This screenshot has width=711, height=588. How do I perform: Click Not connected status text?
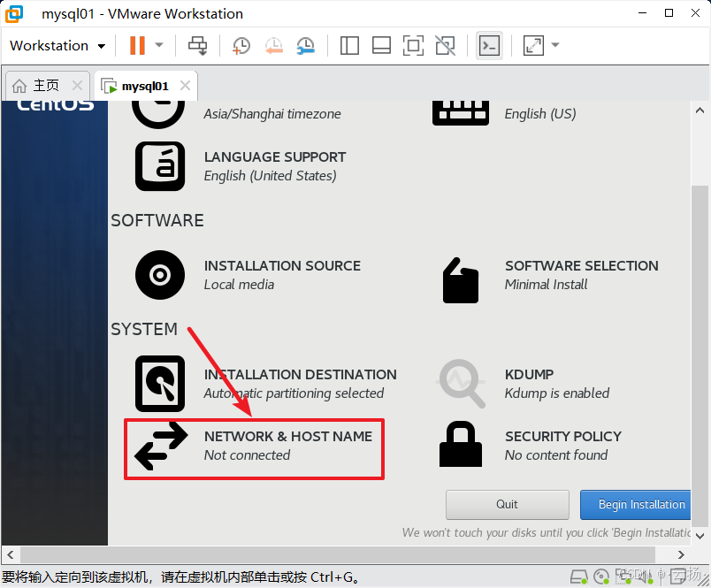pyautogui.click(x=247, y=455)
